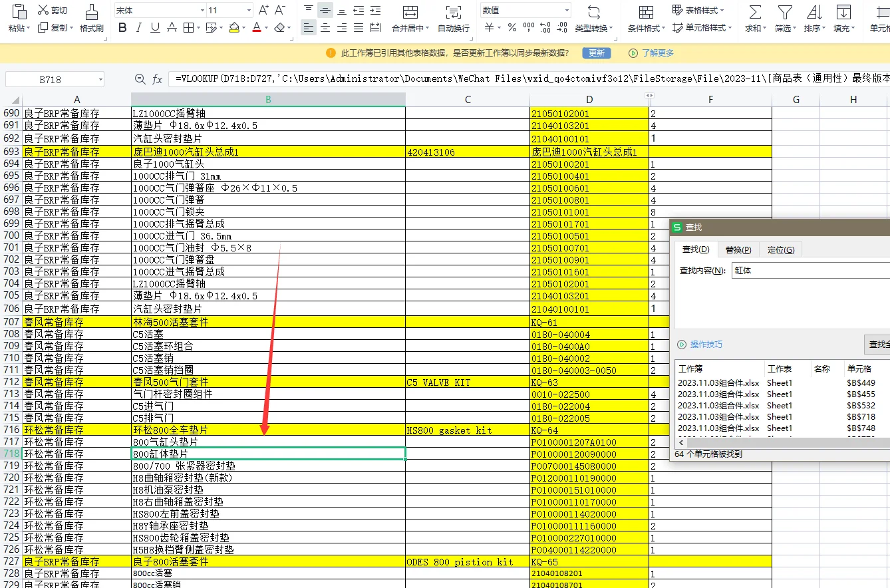This screenshot has width=890, height=588.
Task: Click the eraser clear-format icon
Action: point(279,27)
